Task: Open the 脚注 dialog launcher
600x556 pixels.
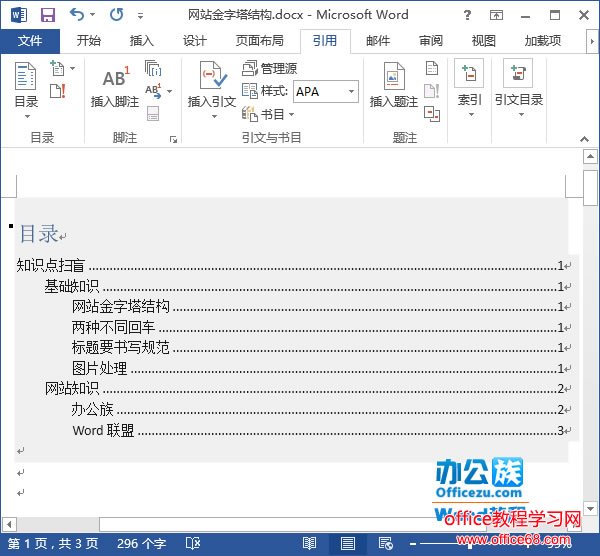Action: (x=173, y=139)
